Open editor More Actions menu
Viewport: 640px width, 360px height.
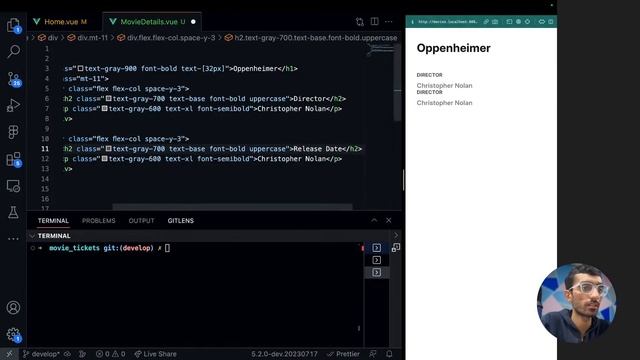coord(389,22)
